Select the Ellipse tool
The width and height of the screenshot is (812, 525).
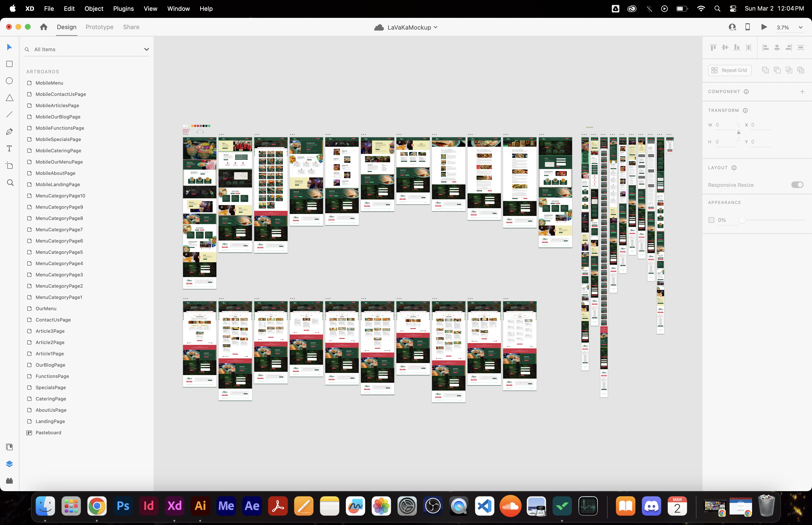10,81
